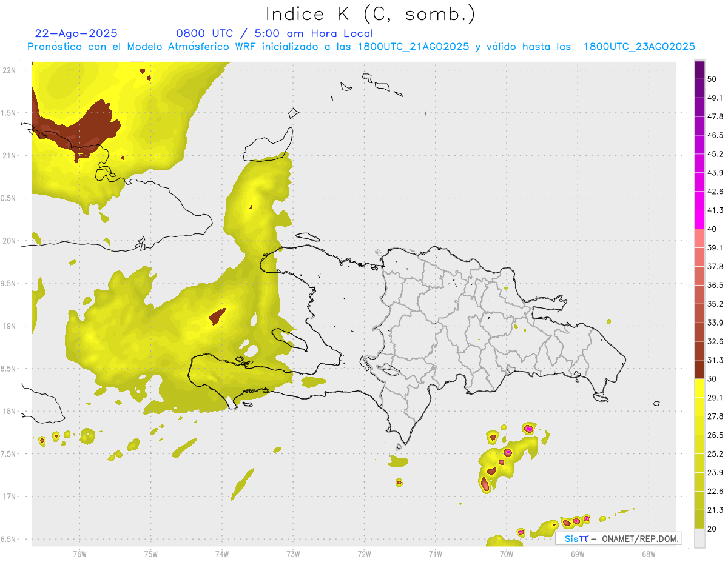The height and width of the screenshot is (562, 728).
Task: Click the colorbar label '25.2'
Action: tap(715, 454)
